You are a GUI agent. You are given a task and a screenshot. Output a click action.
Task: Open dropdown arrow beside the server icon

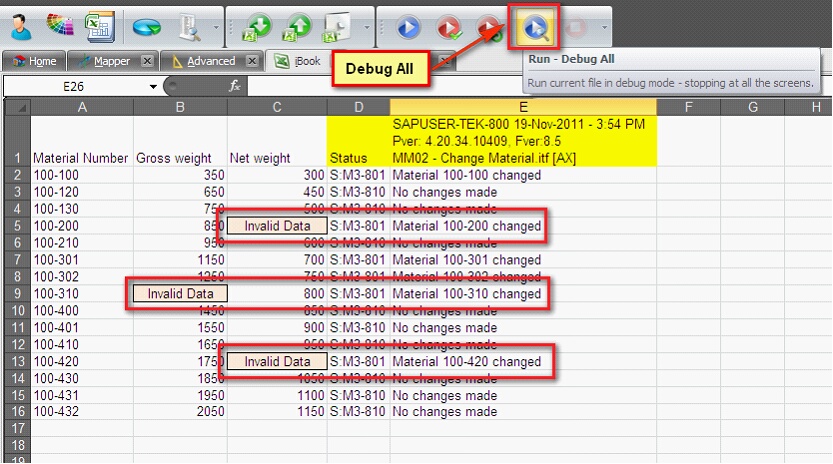point(217,26)
